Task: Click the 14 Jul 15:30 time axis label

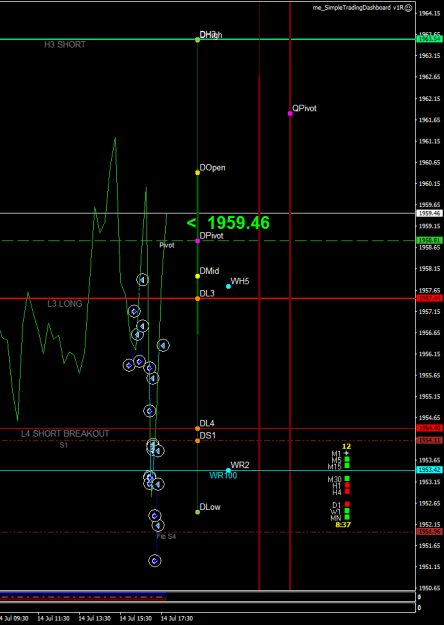Action: pyautogui.click(x=136, y=618)
